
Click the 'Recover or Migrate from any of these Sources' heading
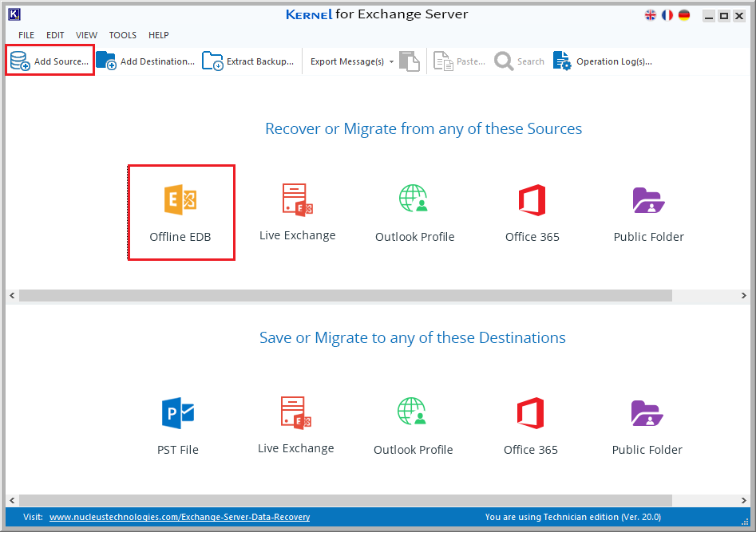[x=423, y=128]
